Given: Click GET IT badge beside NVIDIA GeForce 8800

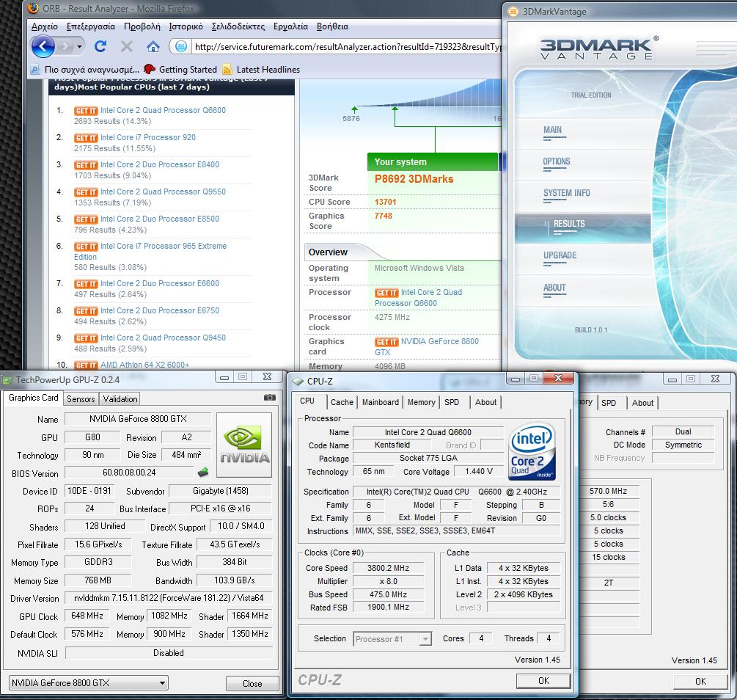Looking at the screenshot, I should click(x=386, y=342).
